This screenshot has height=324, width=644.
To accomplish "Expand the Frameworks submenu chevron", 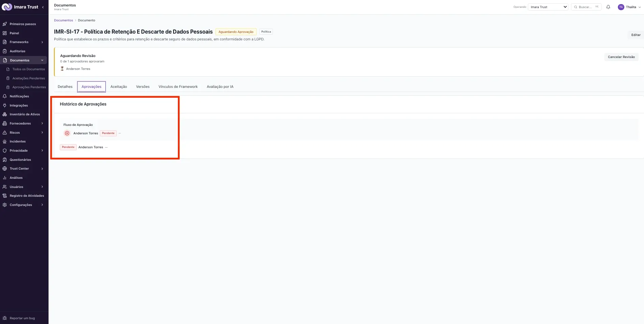I will pos(42,42).
